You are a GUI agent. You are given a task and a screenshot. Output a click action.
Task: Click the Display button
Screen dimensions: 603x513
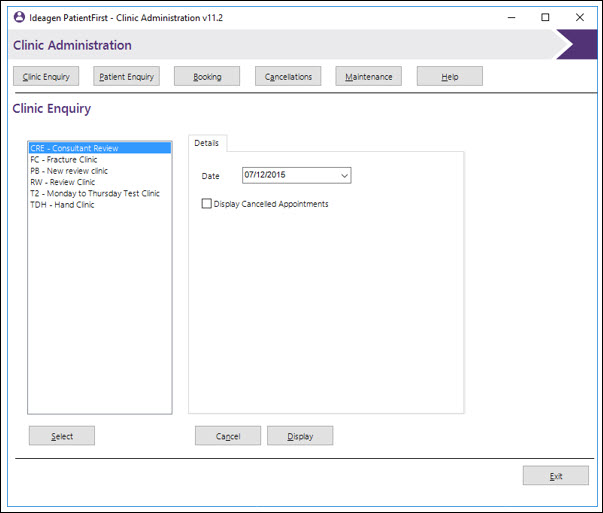tap(300, 436)
